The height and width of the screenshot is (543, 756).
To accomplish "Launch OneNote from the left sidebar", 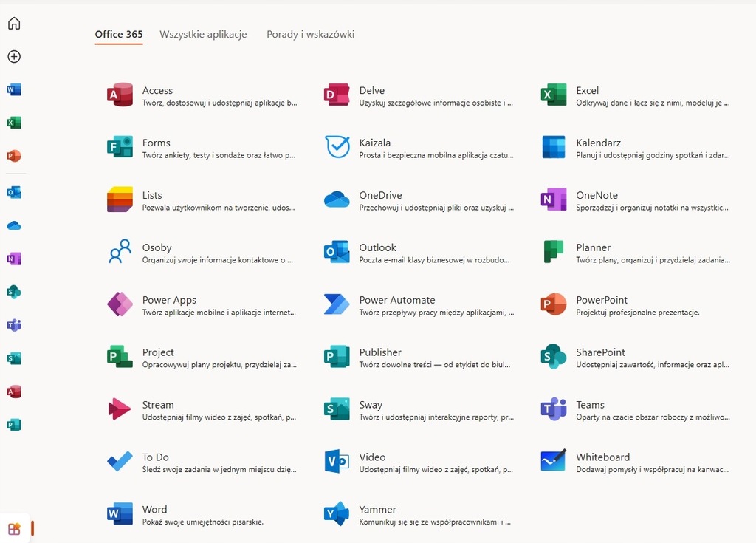I will pyautogui.click(x=14, y=259).
